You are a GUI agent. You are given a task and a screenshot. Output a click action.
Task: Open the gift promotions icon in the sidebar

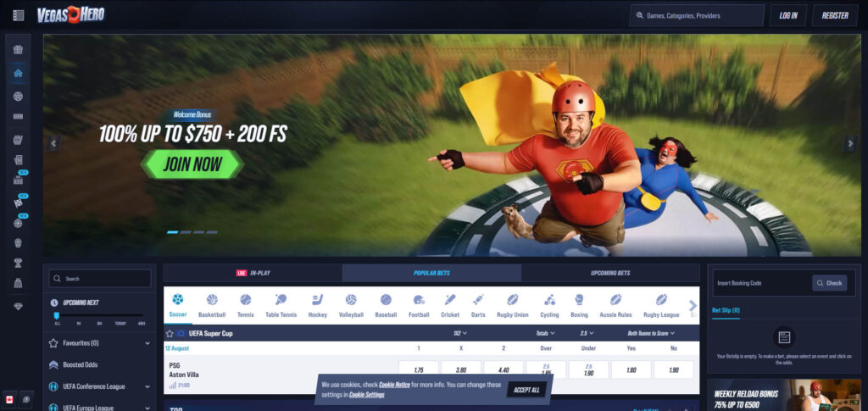(x=19, y=50)
